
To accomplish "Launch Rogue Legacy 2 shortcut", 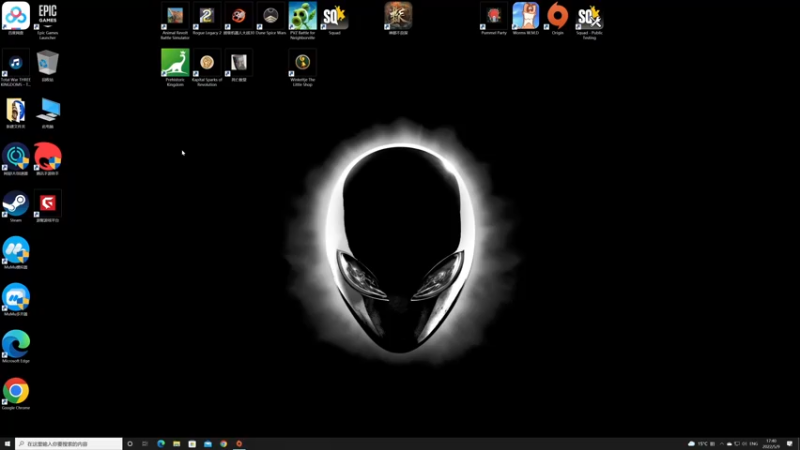I will [x=207, y=18].
